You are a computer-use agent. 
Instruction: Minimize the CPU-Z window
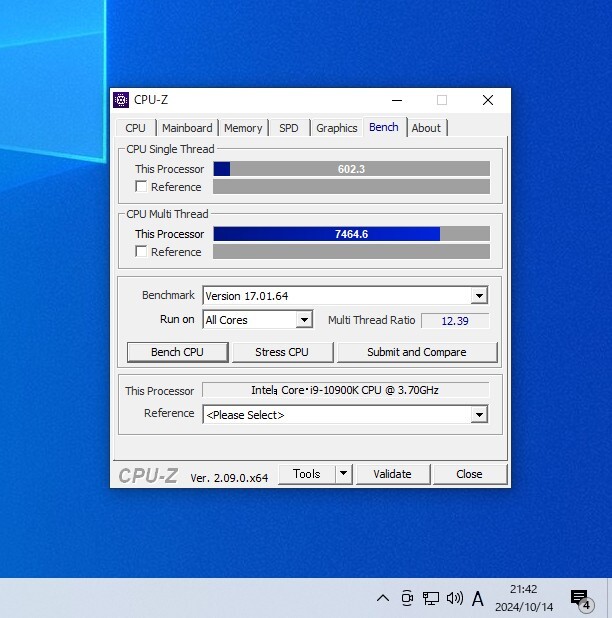point(397,101)
